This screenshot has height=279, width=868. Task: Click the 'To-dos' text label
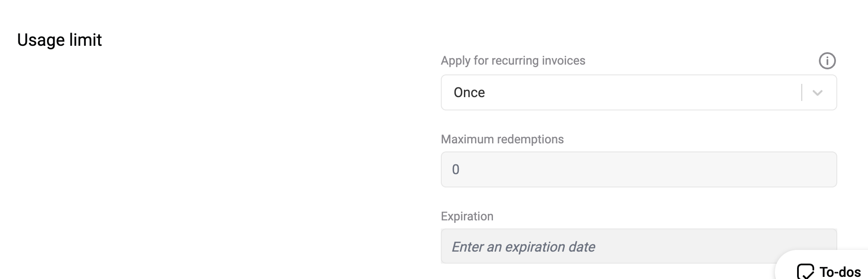[840, 272]
